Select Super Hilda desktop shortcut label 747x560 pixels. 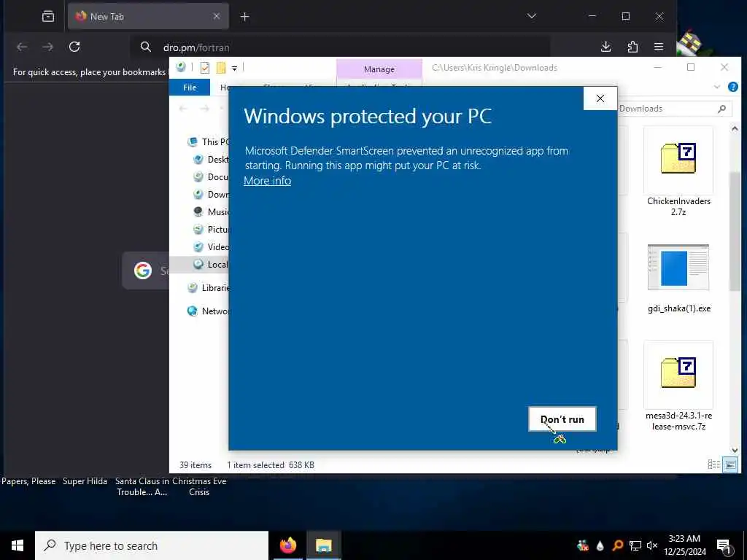click(85, 481)
